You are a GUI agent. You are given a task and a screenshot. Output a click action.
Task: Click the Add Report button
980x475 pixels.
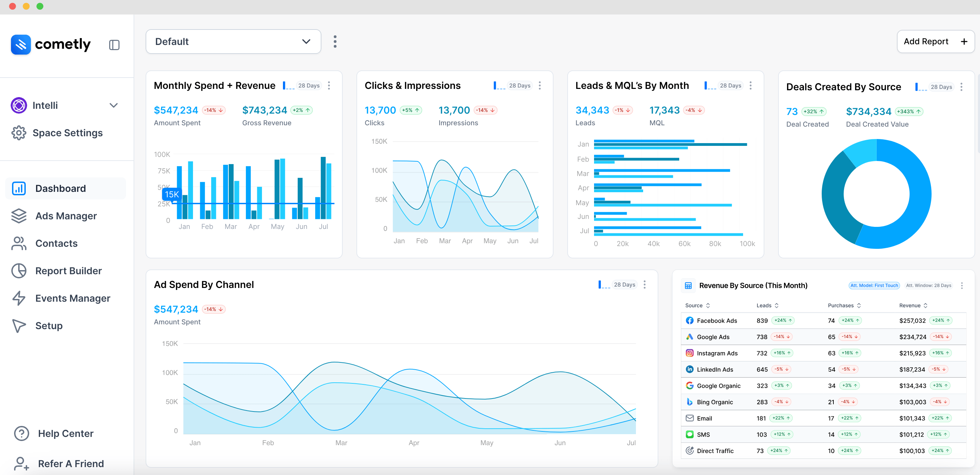pyautogui.click(x=935, y=42)
